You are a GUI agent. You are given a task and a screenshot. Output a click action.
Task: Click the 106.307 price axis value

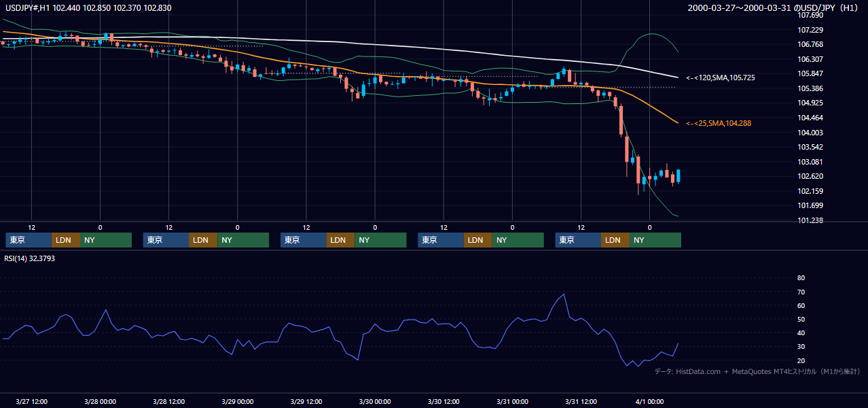[809, 59]
